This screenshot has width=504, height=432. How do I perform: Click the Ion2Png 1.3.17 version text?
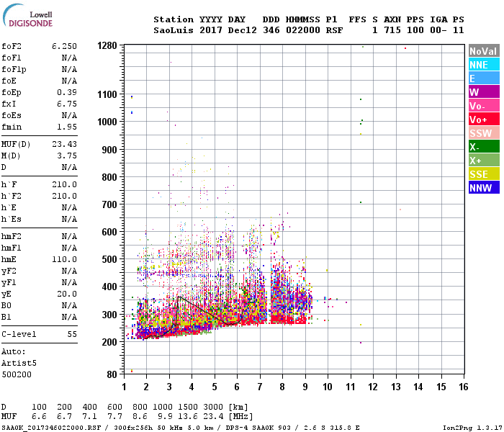tap(472, 428)
